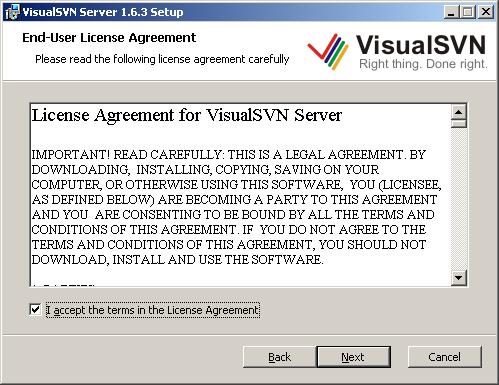Image resolution: width=499 pixels, height=385 pixels.
Task: Click the scrollbar track below thumb
Action: point(459,199)
